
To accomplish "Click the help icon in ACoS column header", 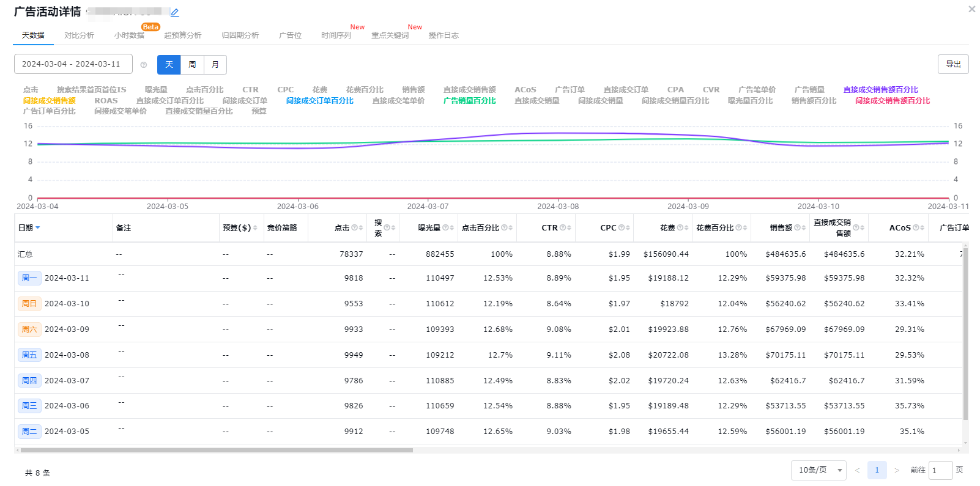I will [x=916, y=227].
